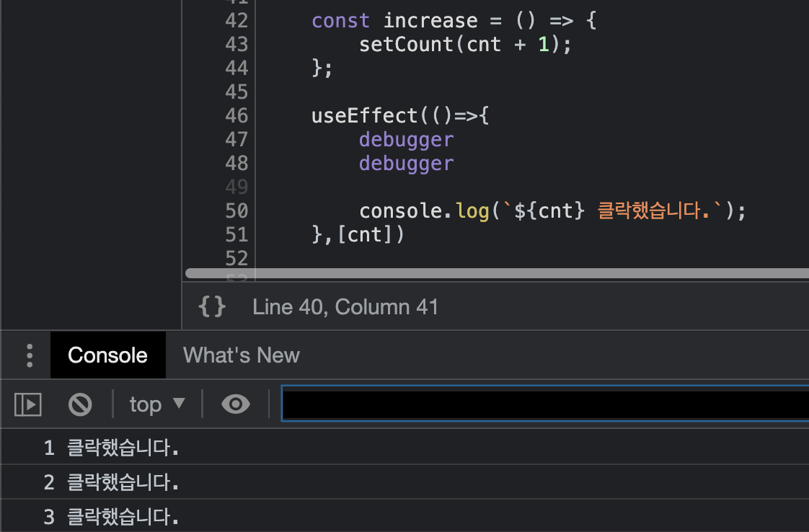Show the console sidebar
The width and height of the screenshot is (809, 532).
pos(27,404)
